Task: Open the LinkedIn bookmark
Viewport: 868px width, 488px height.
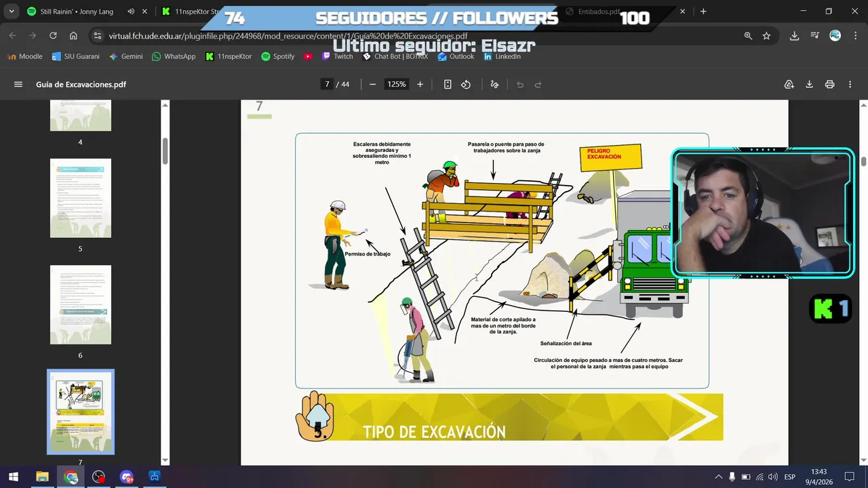Action: (x=502, y=56)
